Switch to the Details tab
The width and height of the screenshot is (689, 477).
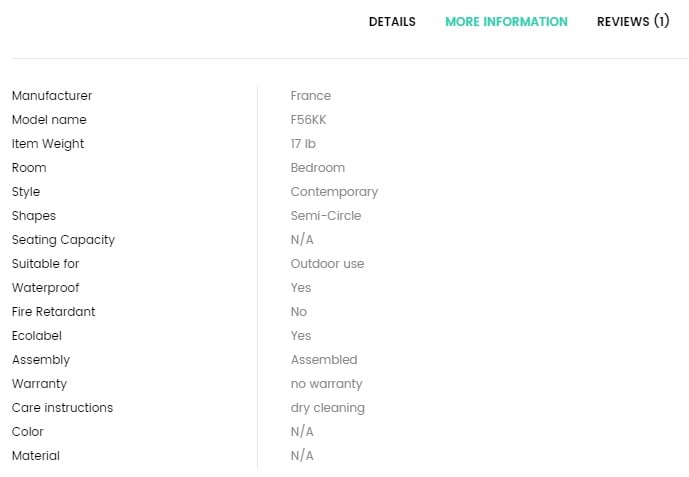coord(392,22)
